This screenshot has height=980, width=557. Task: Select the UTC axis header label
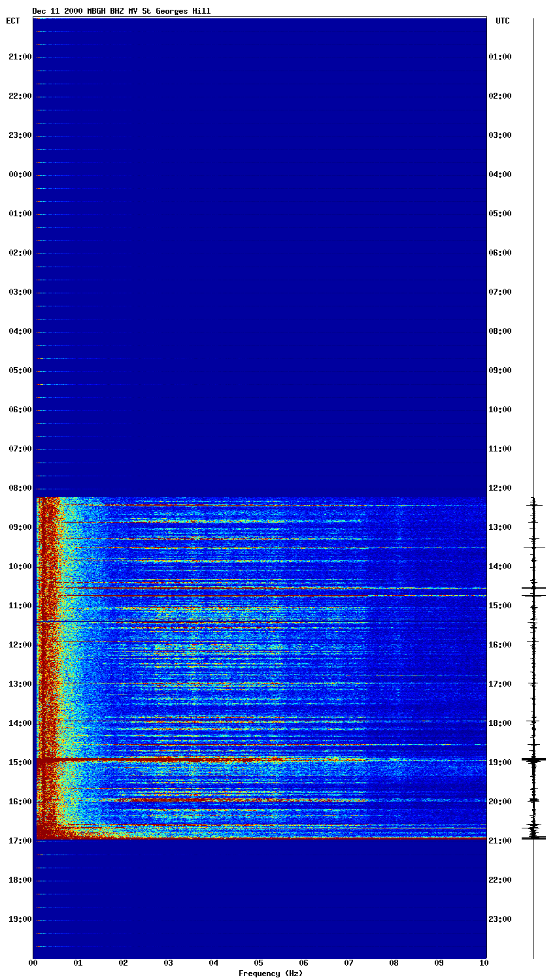(x=502, y=21)
